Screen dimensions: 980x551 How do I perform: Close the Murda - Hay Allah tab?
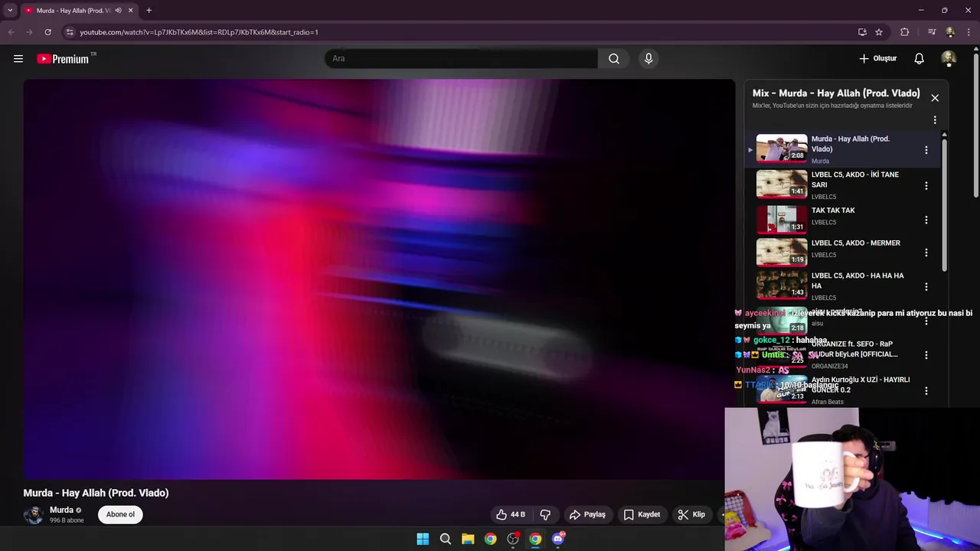[x=130, y=11]
